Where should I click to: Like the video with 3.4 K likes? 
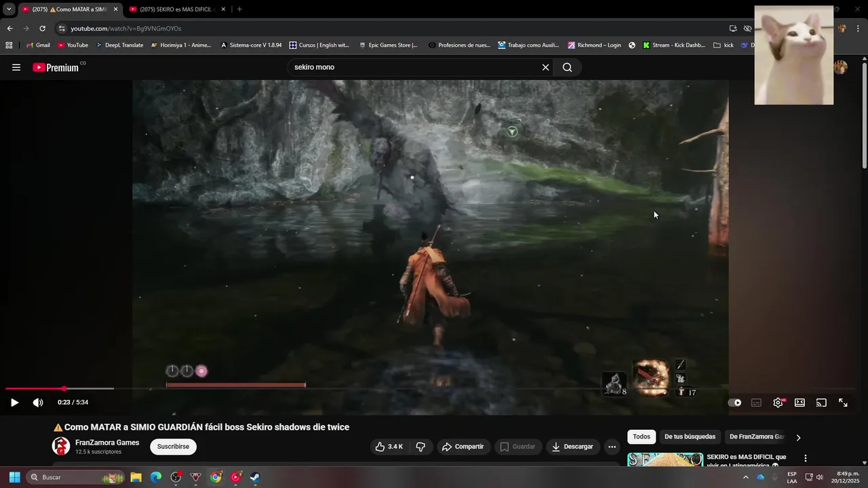coord(389,447)
